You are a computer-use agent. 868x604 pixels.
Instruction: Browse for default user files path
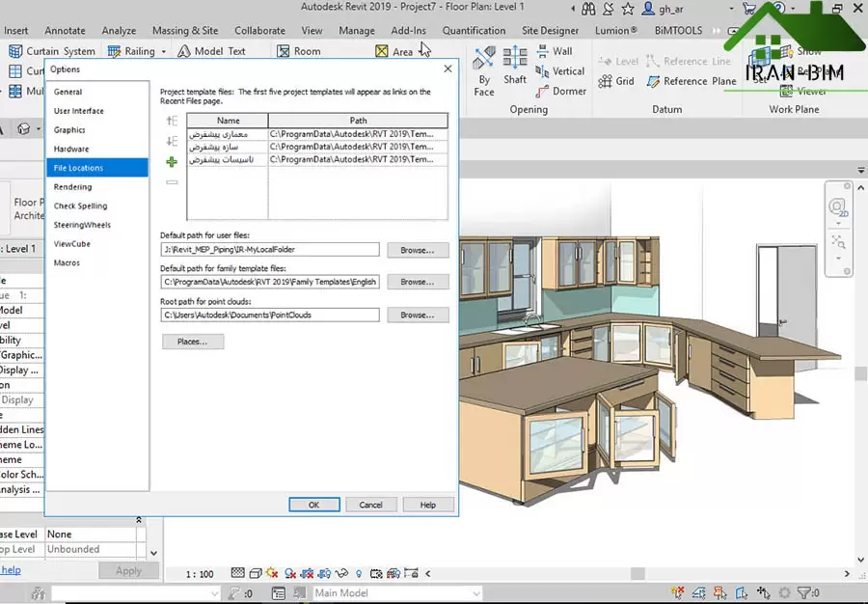[418, 250]
